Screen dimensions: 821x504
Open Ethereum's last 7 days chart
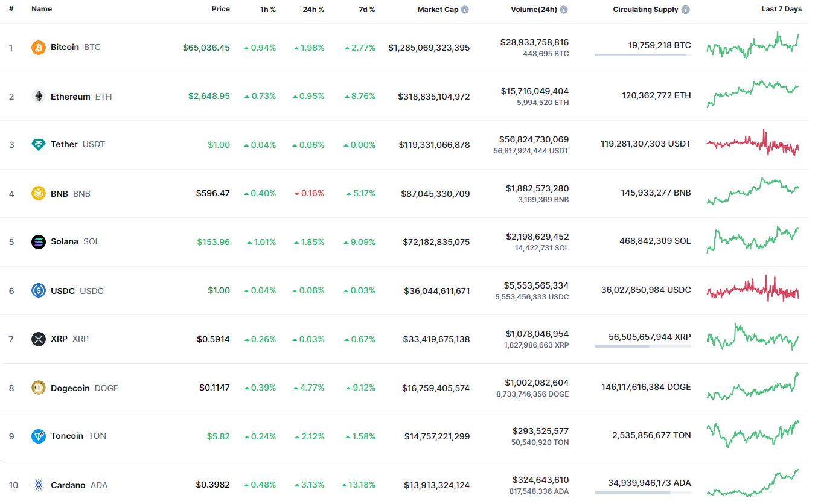point(753,94)
